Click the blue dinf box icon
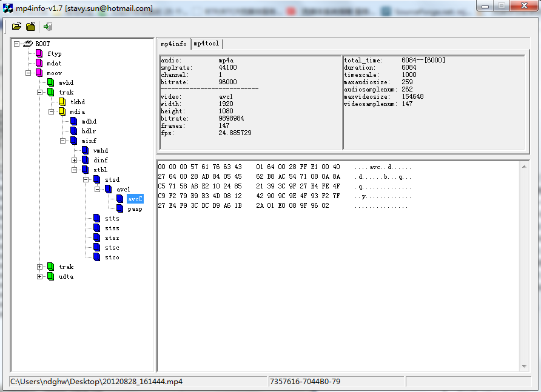The image size is (541, 392). (x=86, y=159)
